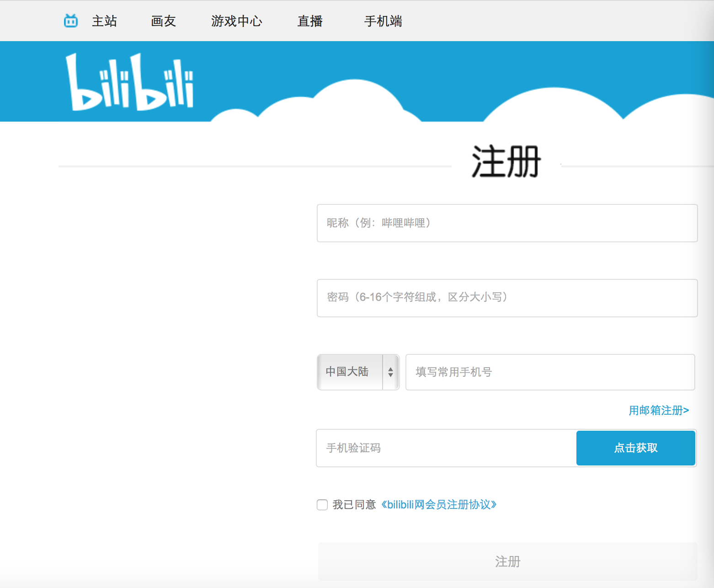
Task: Click the password 密码 input field
Action: (507, 298)
